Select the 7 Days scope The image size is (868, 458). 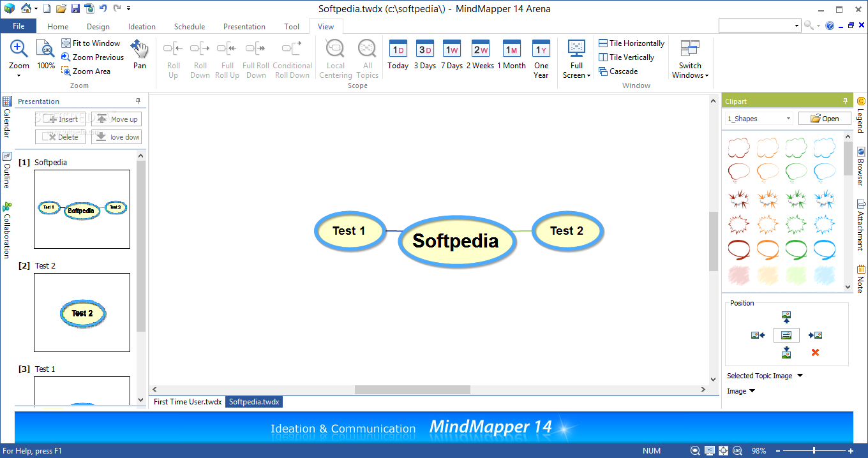click(452, 55)
